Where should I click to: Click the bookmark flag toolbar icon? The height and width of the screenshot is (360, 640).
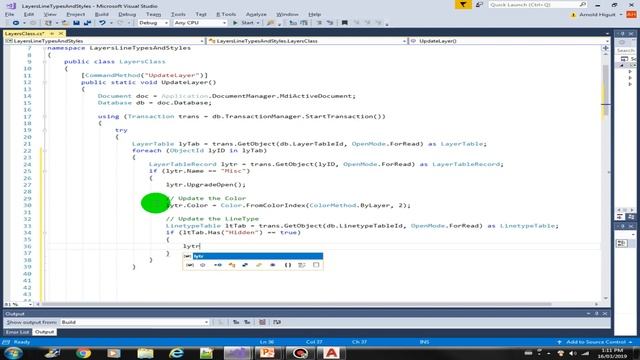pos(344,23)
